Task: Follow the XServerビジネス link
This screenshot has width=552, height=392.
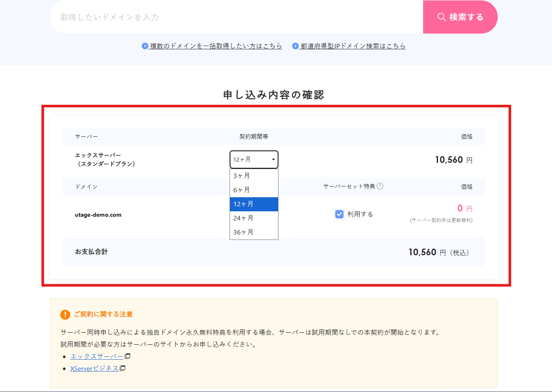Action: (x=94, y=368)
